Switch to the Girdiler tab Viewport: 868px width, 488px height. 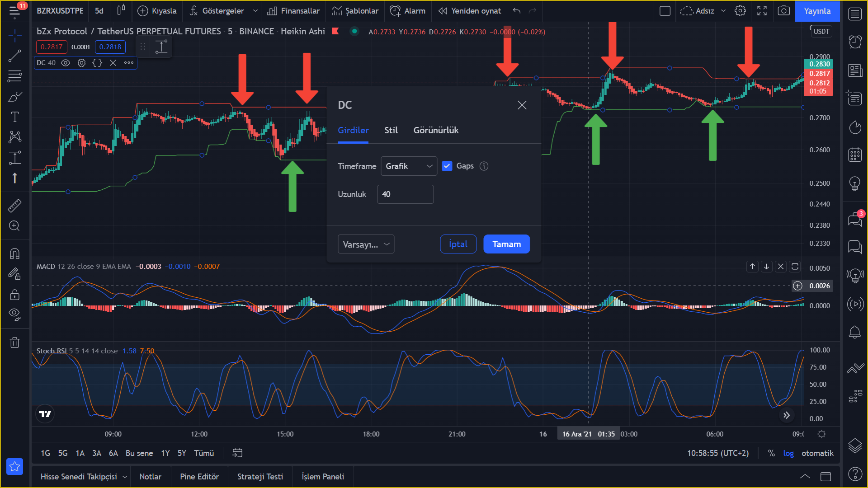(353, 130)
